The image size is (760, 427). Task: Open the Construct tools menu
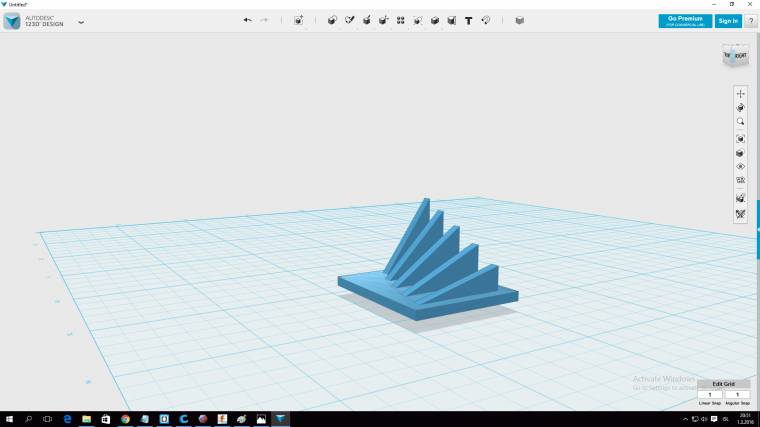click(x=367, y=20)
